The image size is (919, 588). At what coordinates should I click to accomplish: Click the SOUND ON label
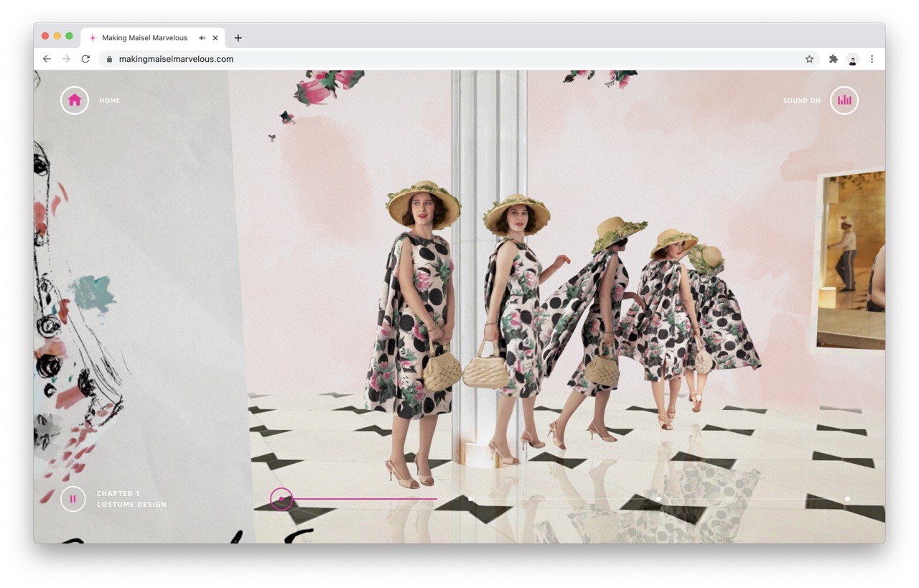click(x=802, y=101)
